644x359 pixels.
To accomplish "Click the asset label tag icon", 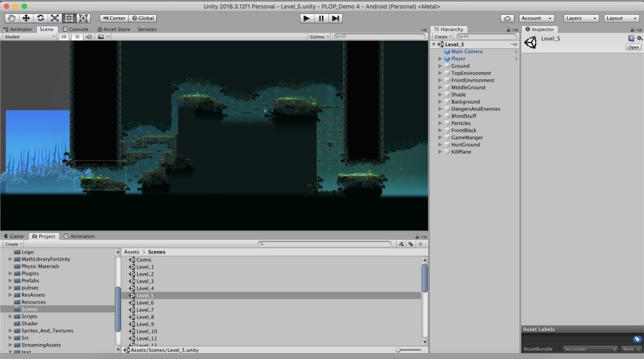I will pyautogui.click(x=637, y=339).
